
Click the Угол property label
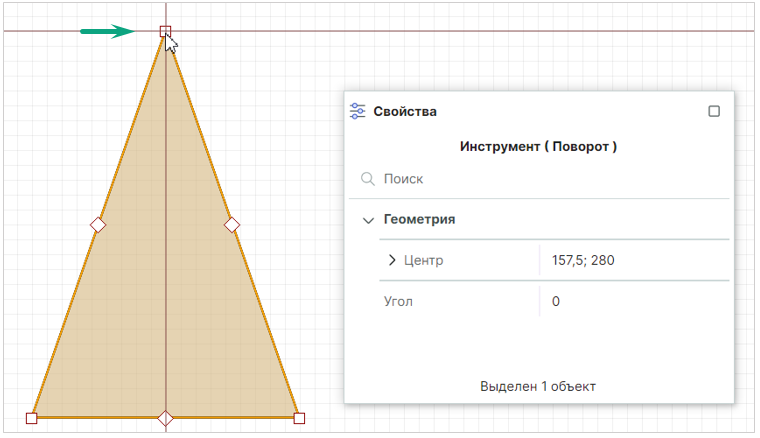[398, 301]
